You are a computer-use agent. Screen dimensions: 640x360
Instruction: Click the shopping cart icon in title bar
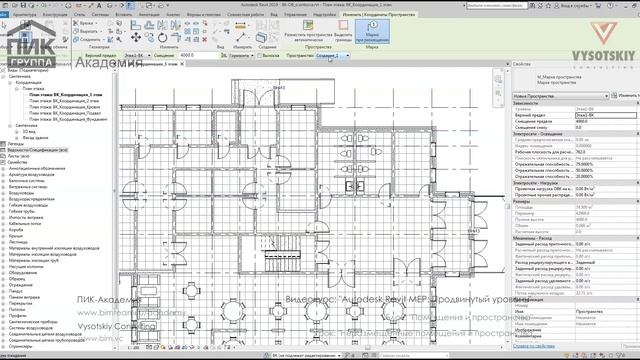pyautogui.click(x=598, y=6)
